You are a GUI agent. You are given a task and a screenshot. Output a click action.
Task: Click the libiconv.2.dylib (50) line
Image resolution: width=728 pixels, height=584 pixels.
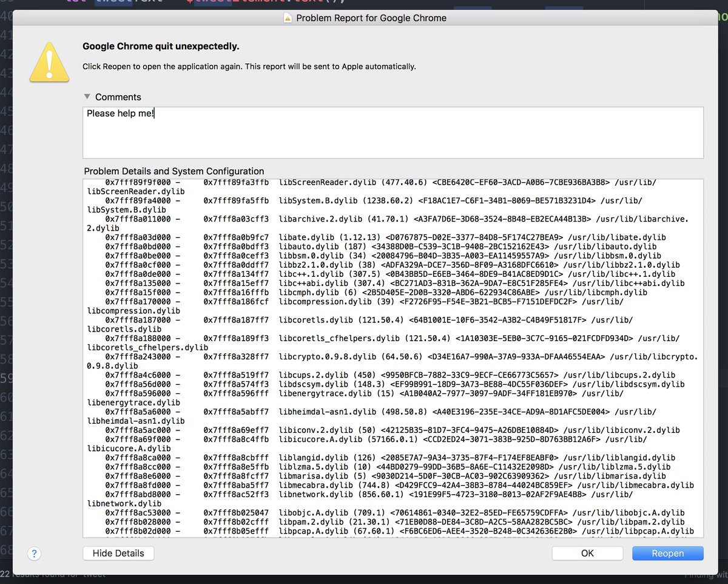393,430
